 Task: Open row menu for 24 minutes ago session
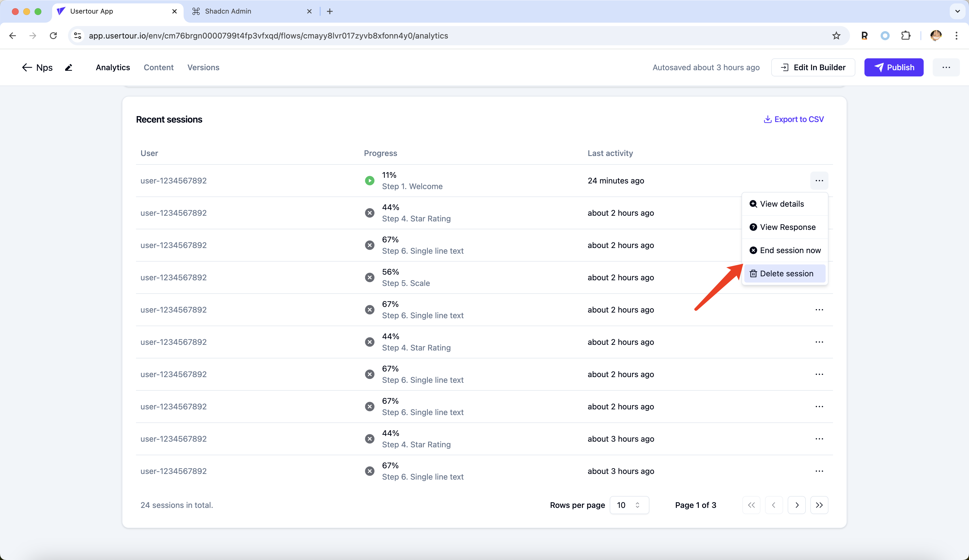click(819, 181)
